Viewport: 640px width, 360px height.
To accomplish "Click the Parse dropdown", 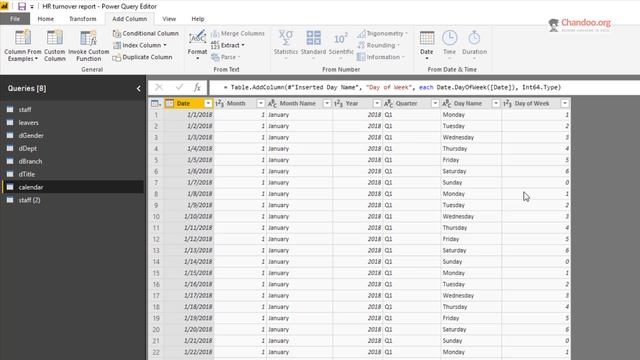I will pyautogui.click(x=226, y=57).
